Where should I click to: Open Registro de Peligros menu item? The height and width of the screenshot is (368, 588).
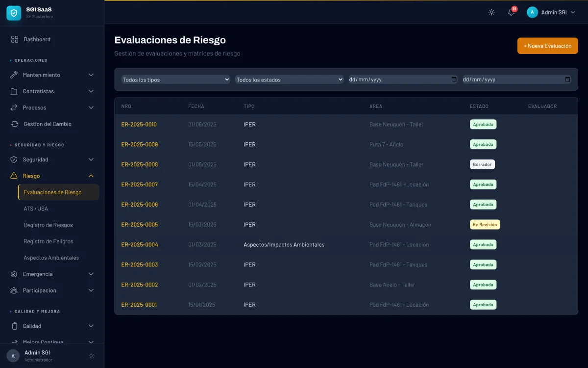point(48,241)
